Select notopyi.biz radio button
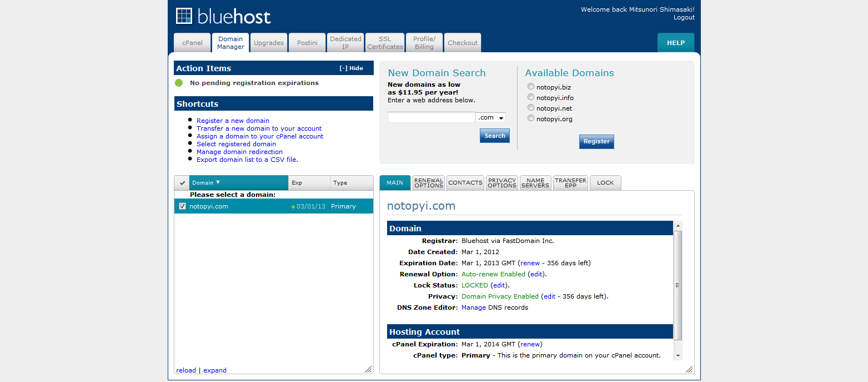Image resolution: width=868 pixels, height=382 pixels. [x=531, y=87]
